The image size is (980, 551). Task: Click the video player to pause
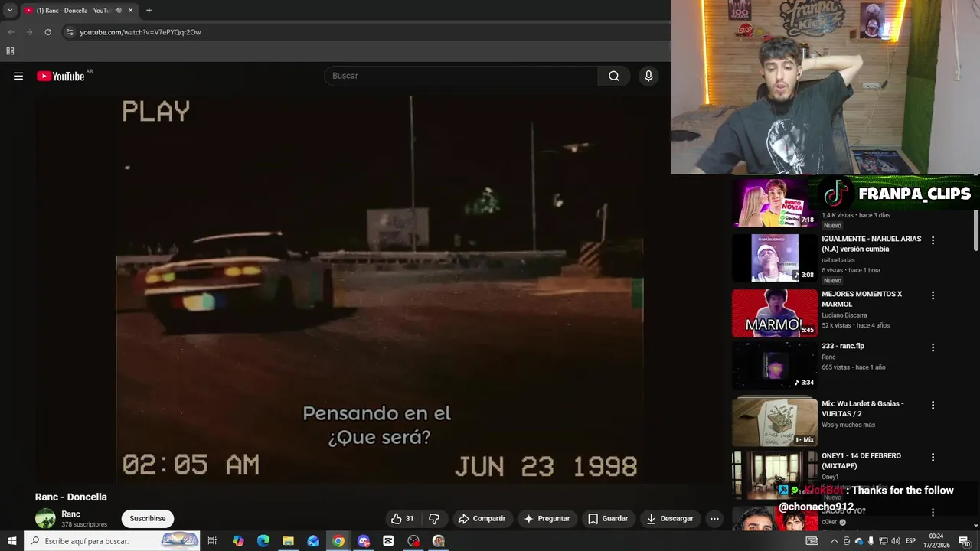380,289
